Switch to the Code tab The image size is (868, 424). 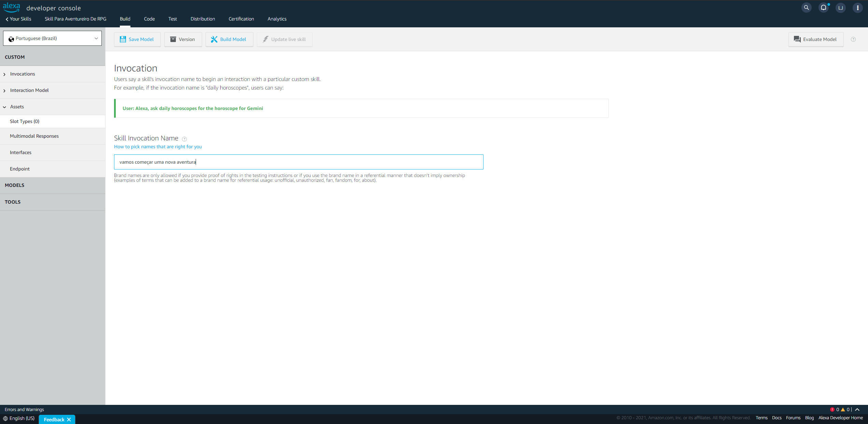click(149, 19)
